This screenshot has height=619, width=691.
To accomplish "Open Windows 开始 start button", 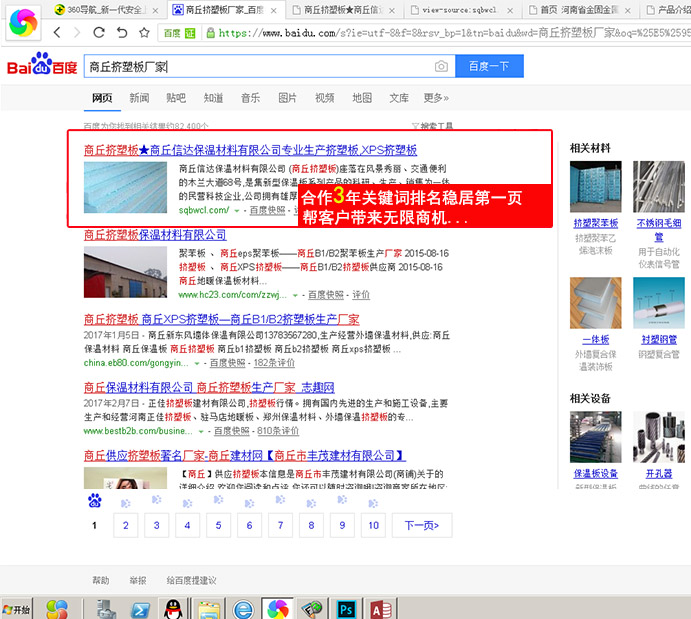I will click(16, 609).
